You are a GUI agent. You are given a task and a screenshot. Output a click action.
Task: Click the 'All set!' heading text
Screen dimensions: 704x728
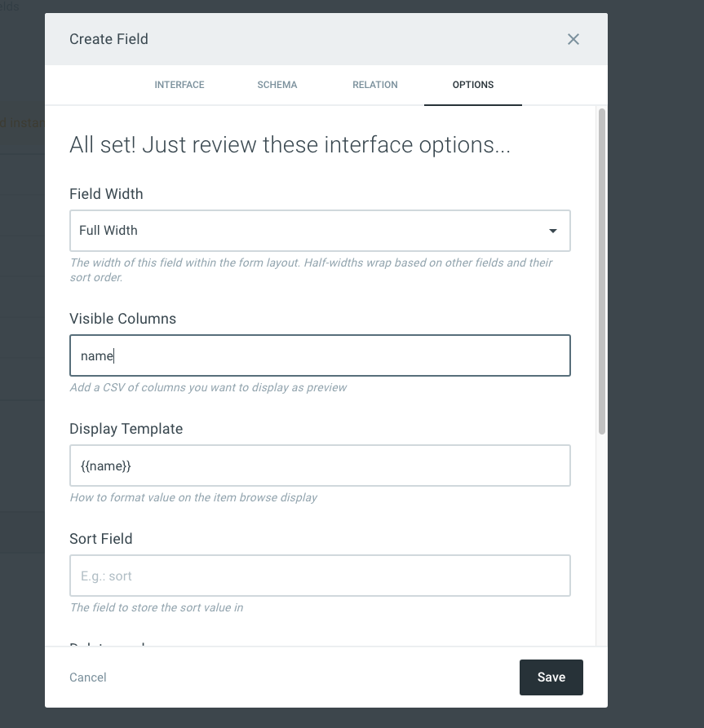[x=290, y=145]
